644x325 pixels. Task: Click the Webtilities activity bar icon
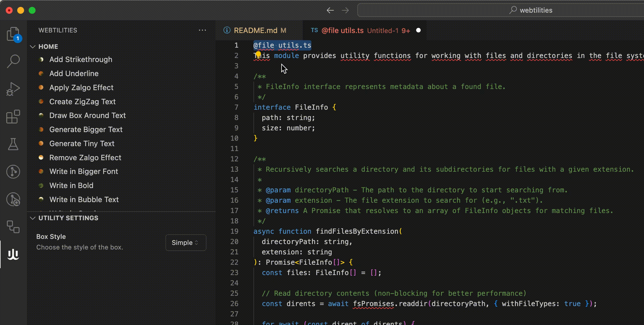pos(13,254)
